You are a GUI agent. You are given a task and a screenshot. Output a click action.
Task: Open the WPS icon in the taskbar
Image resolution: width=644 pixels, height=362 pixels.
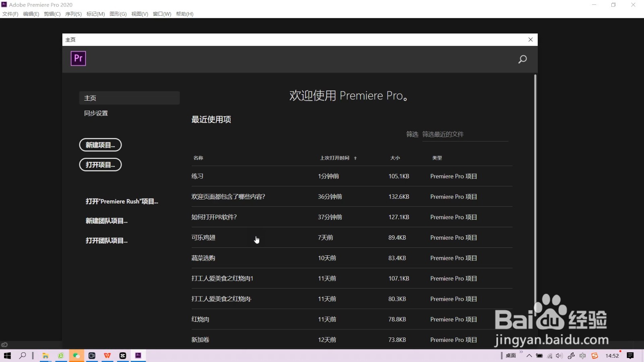(107, 356)
